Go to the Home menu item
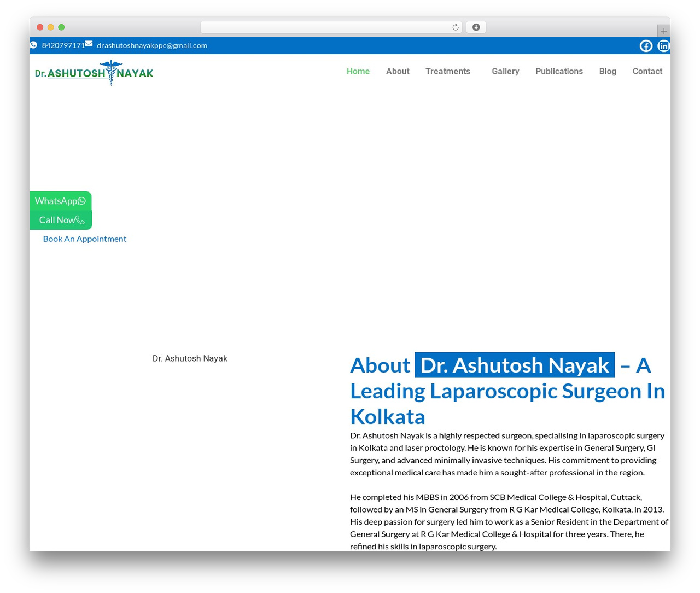Image resolution: width=700 pixels, height=593 pixels. pyautogui.click(x=358, y=71)
